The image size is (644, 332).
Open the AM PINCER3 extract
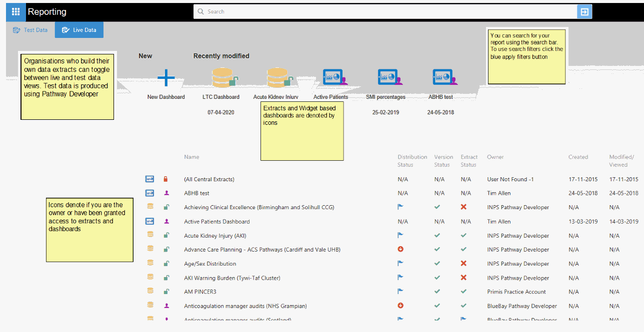(199, 292)
